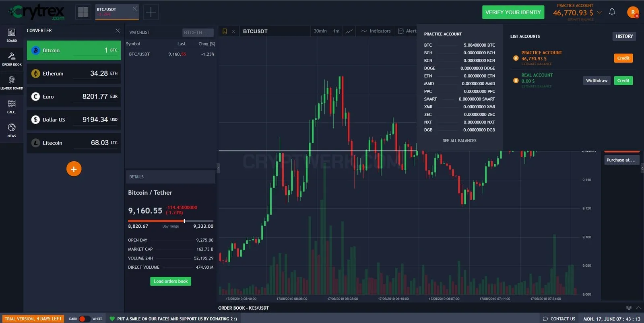Click the Crytrex.com logo

(37, 12)
